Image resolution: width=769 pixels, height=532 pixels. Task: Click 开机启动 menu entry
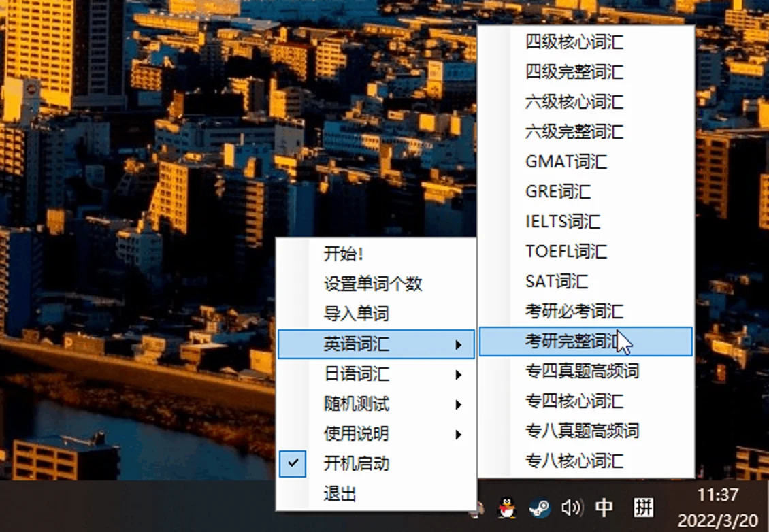point(376,464)
